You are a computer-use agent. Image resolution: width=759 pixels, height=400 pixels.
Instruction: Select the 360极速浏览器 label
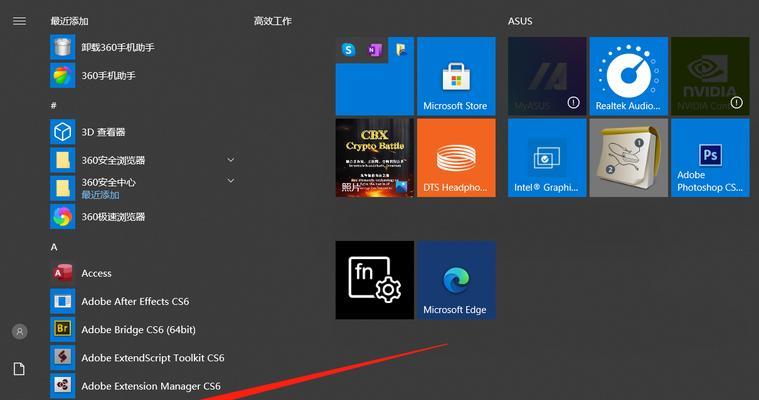pyautogui.click(x=113, y=216)
